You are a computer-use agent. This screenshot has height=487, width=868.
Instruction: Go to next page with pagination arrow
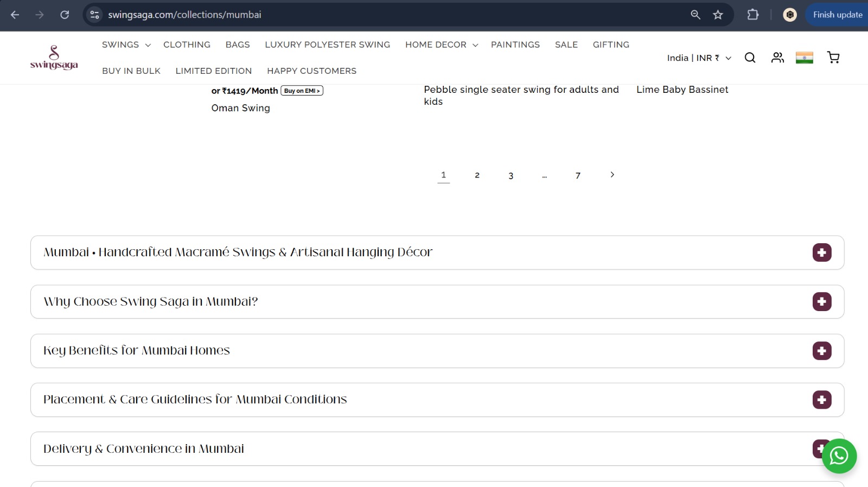[612, 175]
